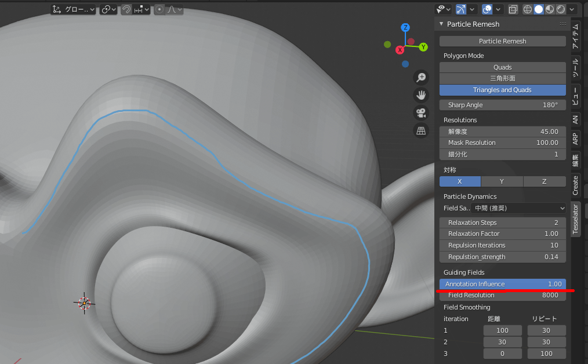Click the Relaxation Factor field

503,234
